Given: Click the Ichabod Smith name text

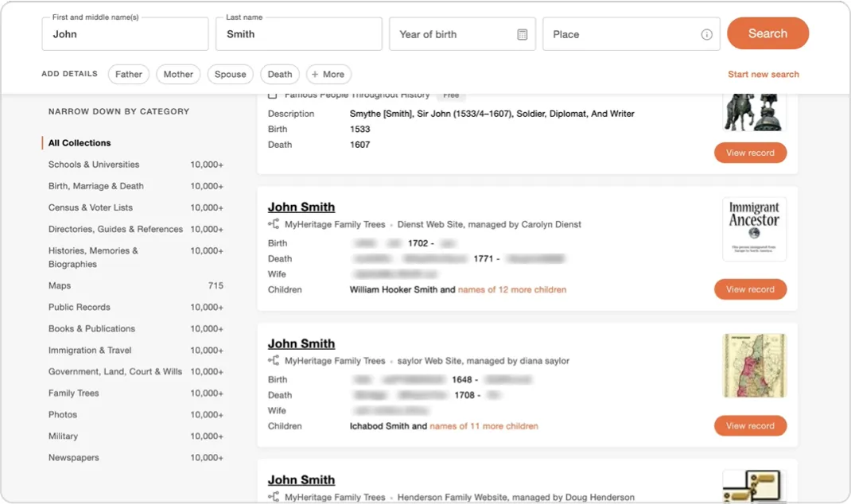Looking at the screenshot, I should [379, 426].
